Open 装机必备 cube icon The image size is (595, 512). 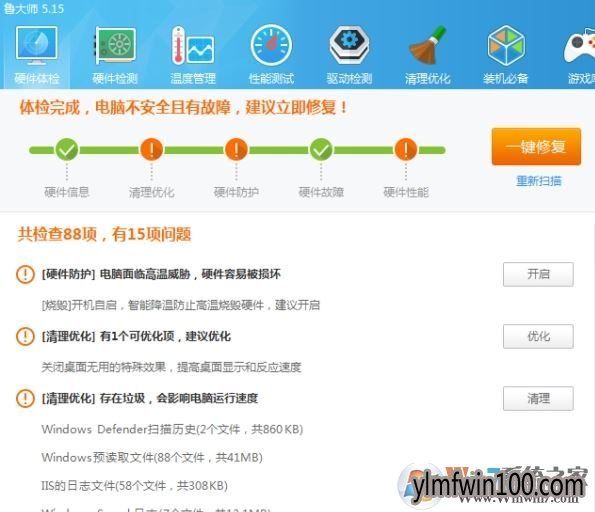click(506, 45)
